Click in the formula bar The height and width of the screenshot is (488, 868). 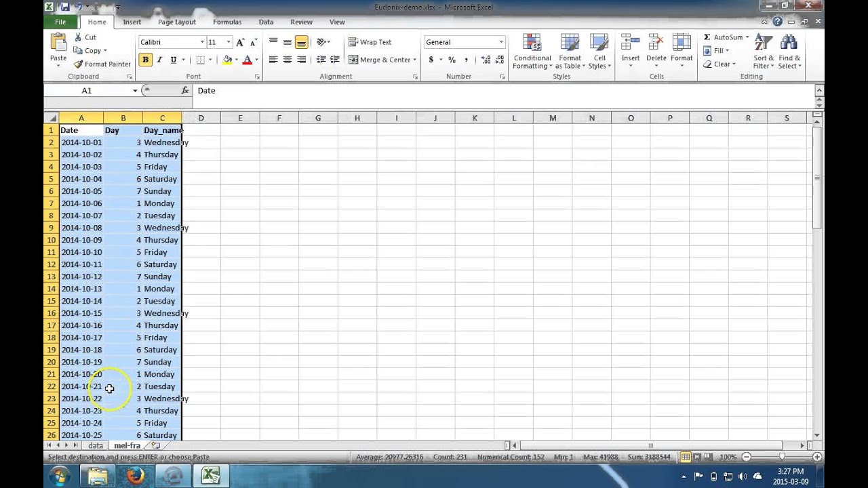(503, 91)
